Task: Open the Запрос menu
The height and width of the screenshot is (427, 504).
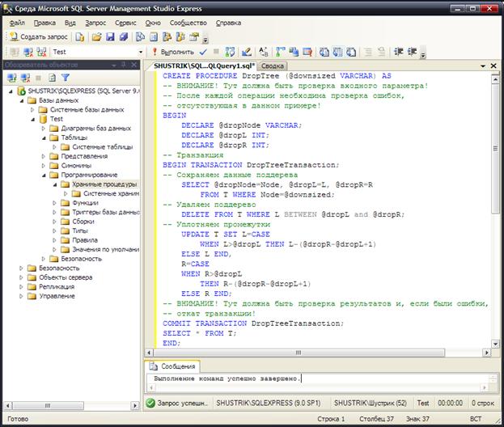Action: (x=95, y=23)
